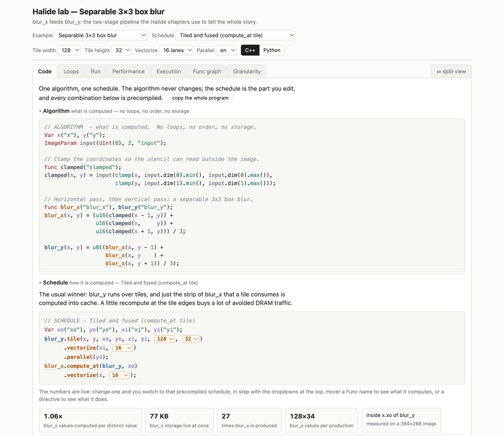Screen dimensions: 504x436
Task: Click "1.06×" blur_x values computed stat
Action: 90,420
